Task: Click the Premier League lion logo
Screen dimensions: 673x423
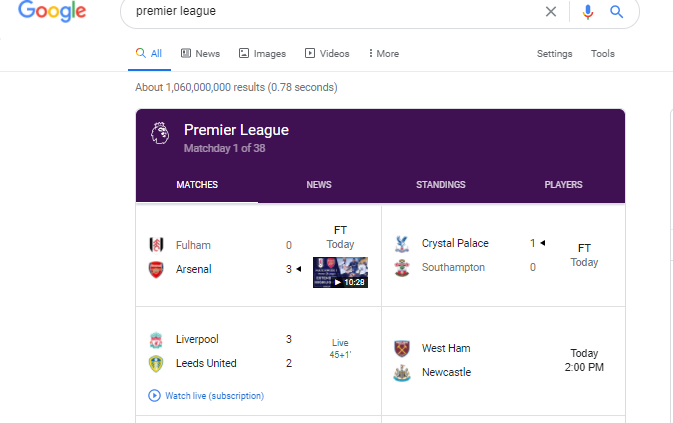Action: point(160,133)
